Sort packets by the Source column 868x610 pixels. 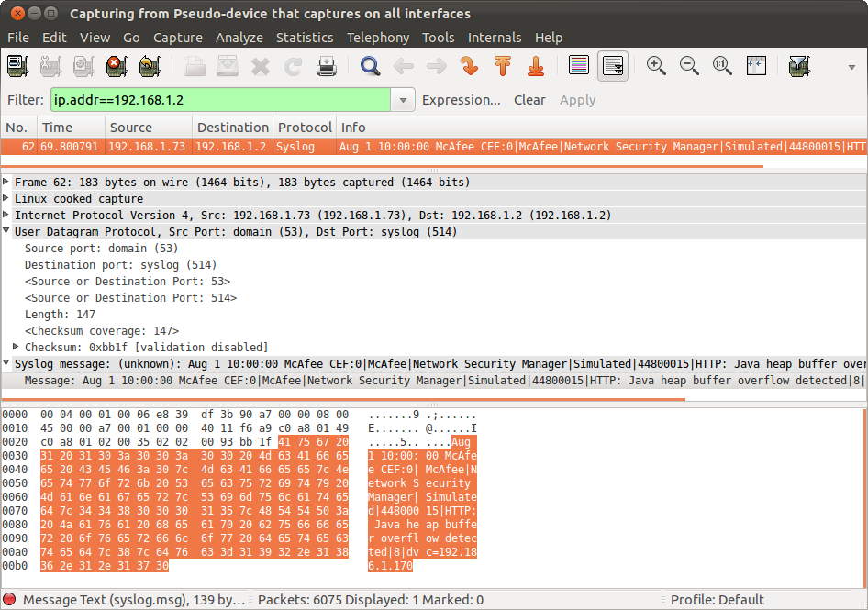click(149, 128)
